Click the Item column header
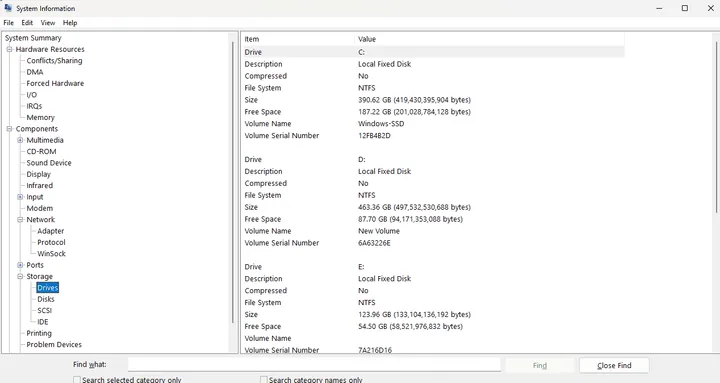Viewport: 720px width, 383px height. [298, 39]
